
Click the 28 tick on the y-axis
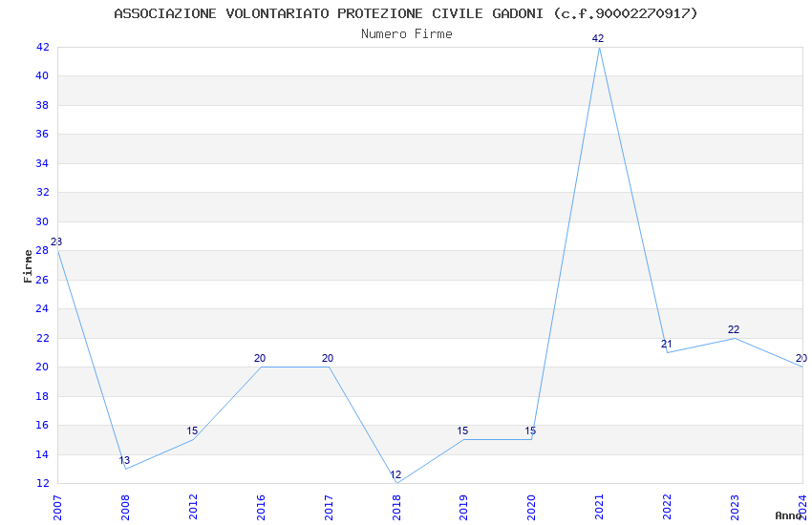[x=42, y=250]
